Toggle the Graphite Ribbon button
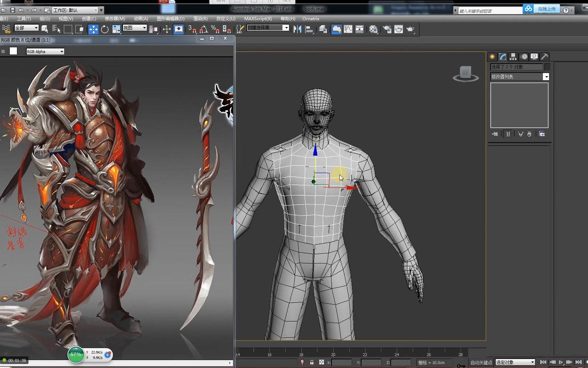This screenshot has height=368, width=588. (337, 29)
